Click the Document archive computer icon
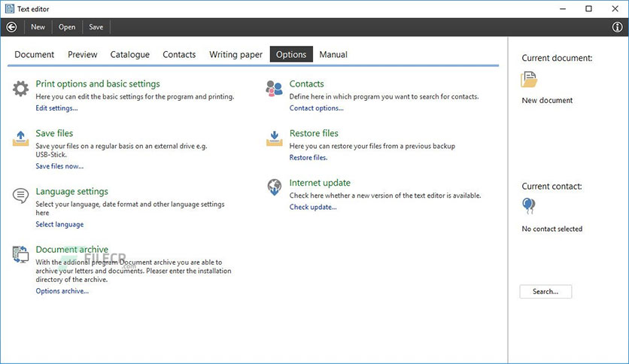 pyautogui.click(x=20, y=254)
